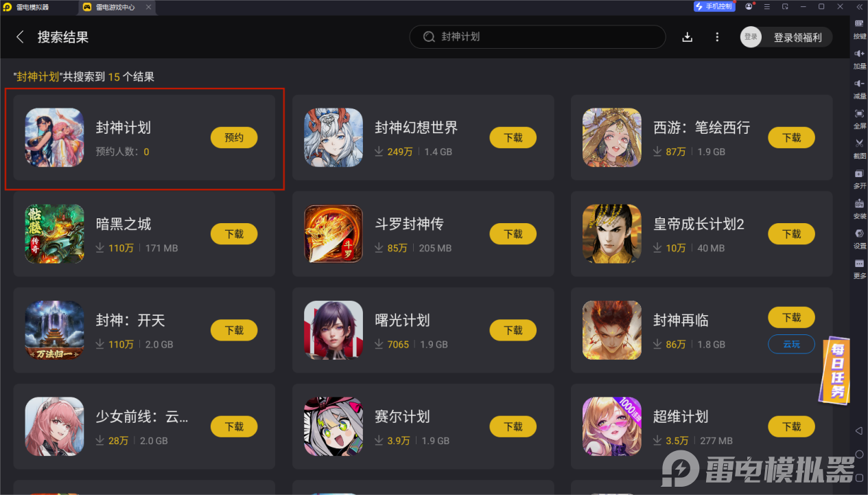Screen dimensions: 868x495
Task: Select the 雷电游戏中心 tab
Action: point(115,7)
